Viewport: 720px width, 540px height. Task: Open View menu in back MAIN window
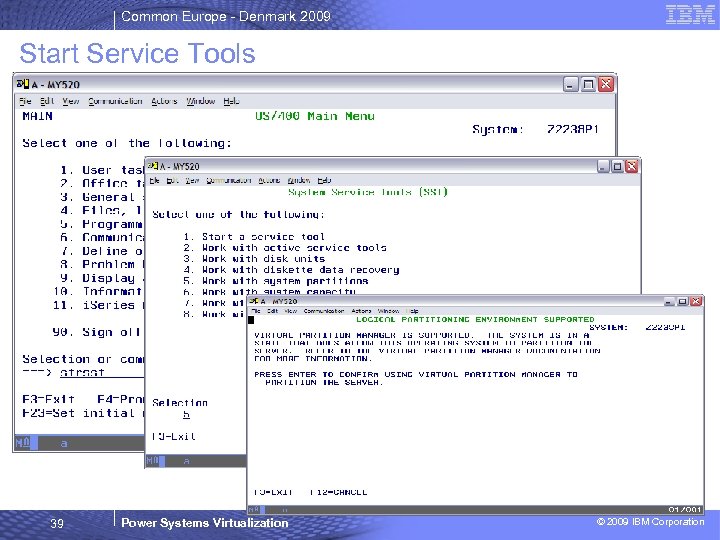coord(71,101)
